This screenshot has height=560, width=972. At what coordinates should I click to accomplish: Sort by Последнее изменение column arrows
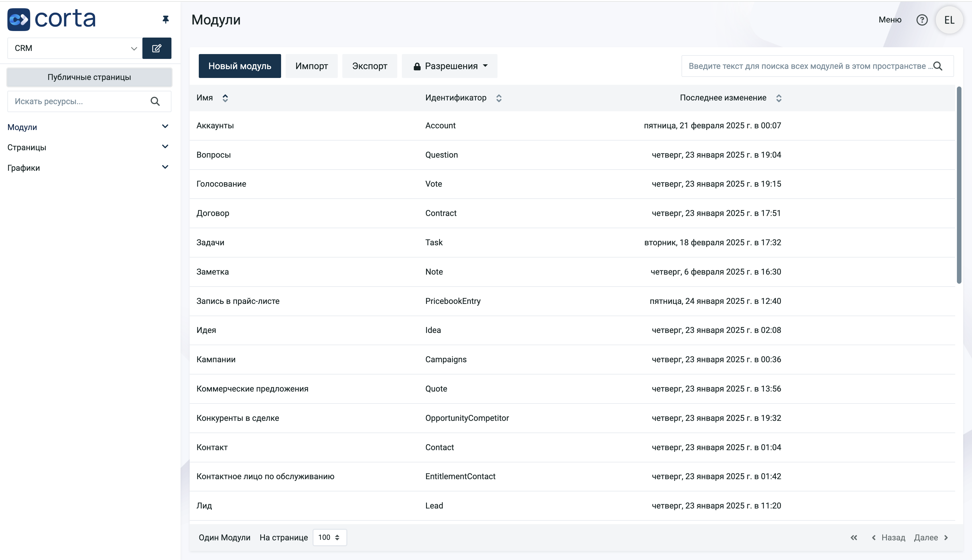click(x=778, y=98)
